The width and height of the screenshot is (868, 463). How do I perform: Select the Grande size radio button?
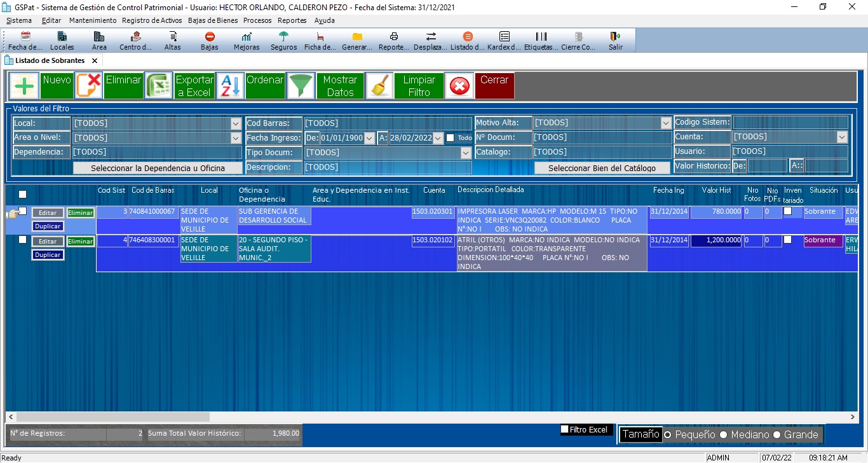tap(776, 435)
